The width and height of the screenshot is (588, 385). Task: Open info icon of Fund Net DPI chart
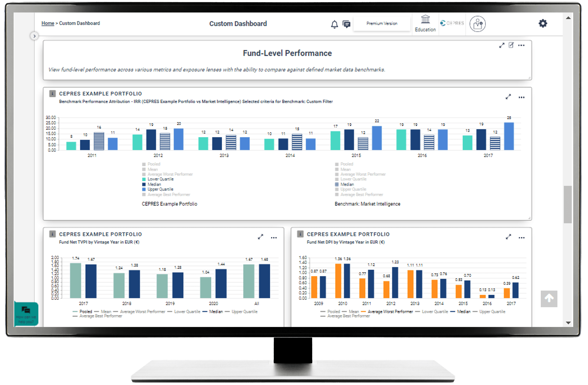pos(300,234)
